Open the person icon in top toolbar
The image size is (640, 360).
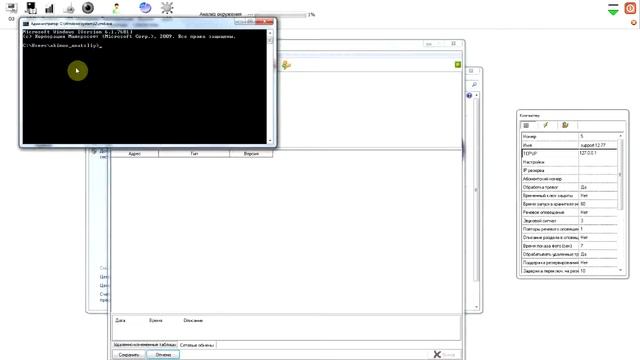116,8
